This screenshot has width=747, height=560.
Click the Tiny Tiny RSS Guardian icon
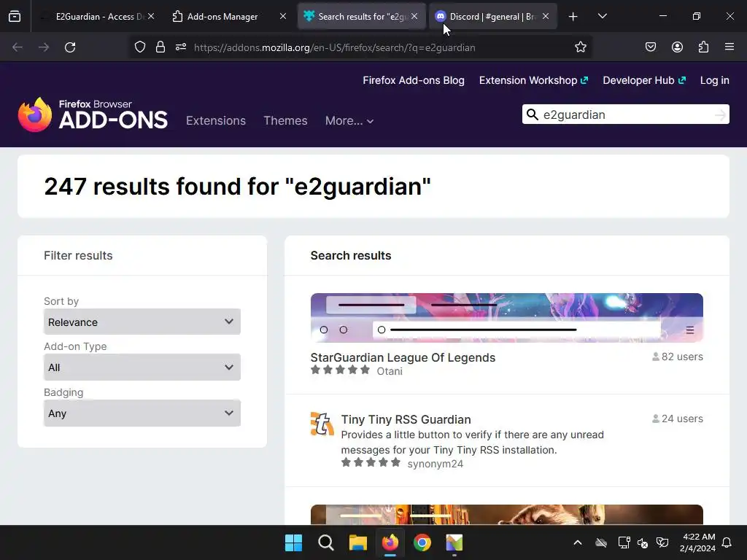click(322, 424)
